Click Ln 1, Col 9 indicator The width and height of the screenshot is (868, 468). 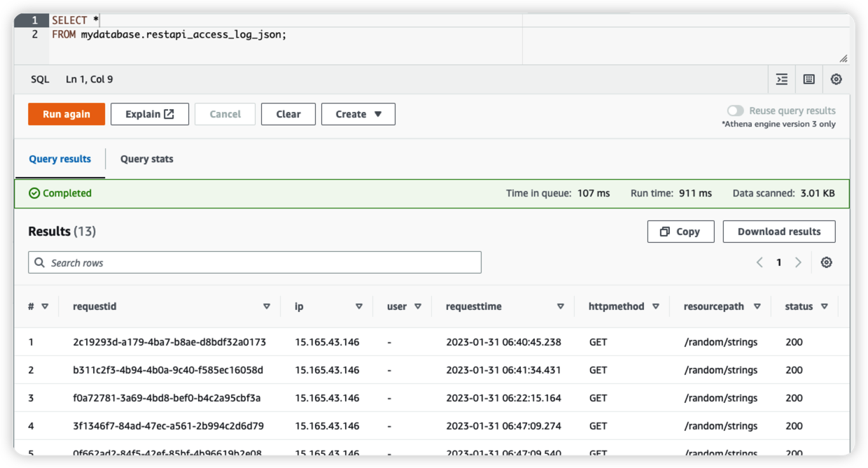pos(90,80)
